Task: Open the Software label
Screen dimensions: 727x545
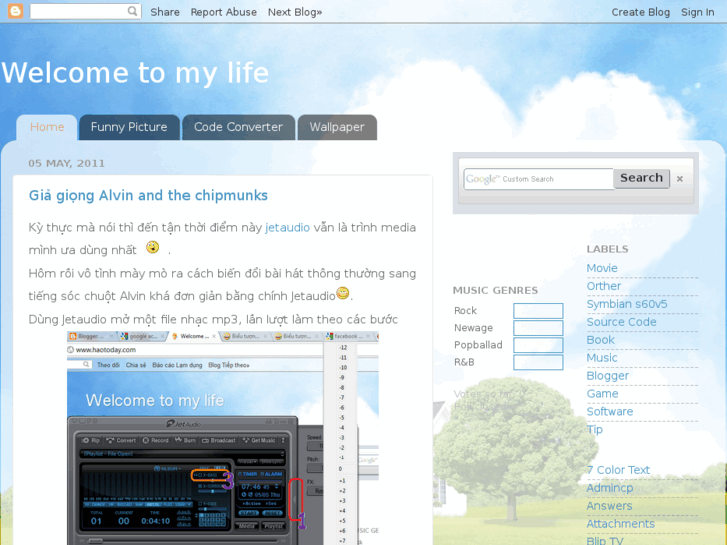Action: (x=610, y=411)
